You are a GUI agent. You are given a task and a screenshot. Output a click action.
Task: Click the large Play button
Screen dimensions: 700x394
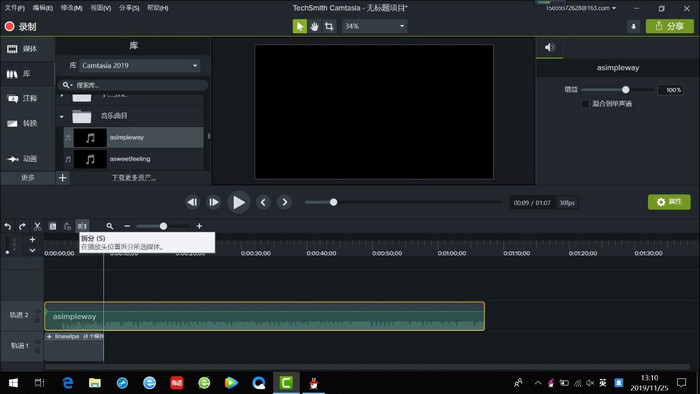(x=239, y=202)
